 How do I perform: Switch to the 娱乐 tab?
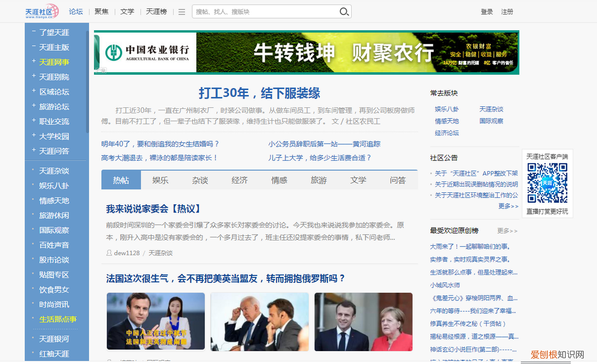tap(160, 180)
